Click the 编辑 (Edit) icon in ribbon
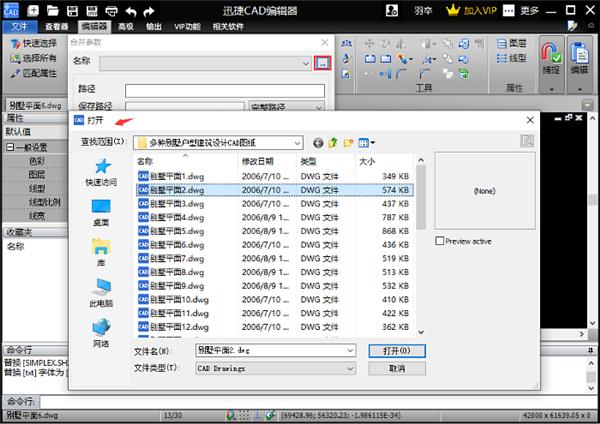 [x=580, y=55]
